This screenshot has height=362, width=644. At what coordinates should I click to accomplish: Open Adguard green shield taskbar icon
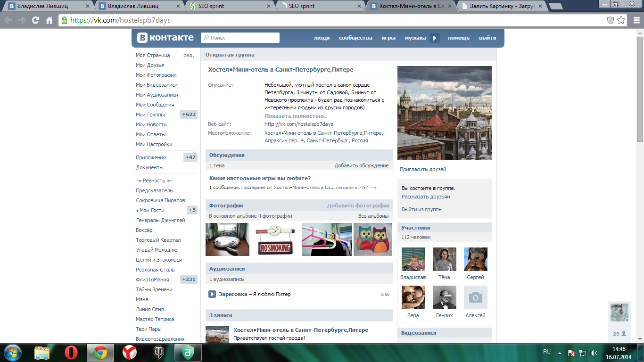coord(188,352)
